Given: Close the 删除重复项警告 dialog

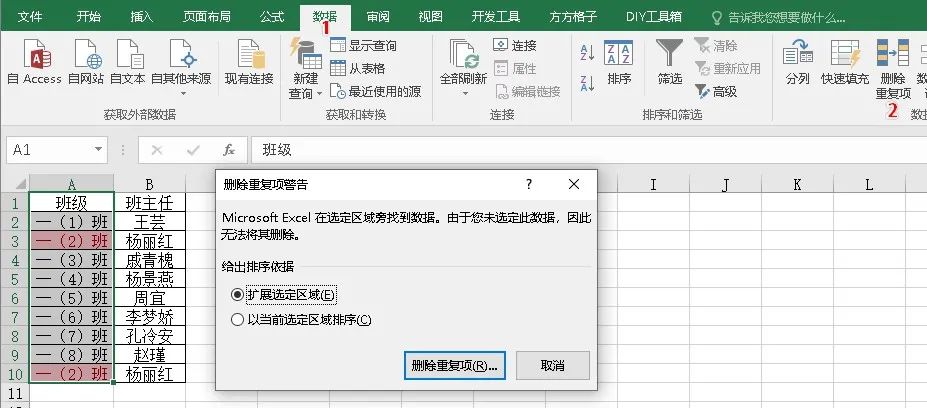Looking at the screenshot, I should point(573,184).
